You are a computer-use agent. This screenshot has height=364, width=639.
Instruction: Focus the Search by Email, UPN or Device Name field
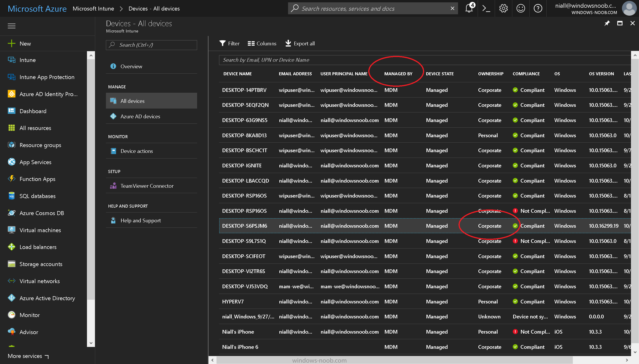click(x=425, y=60)
